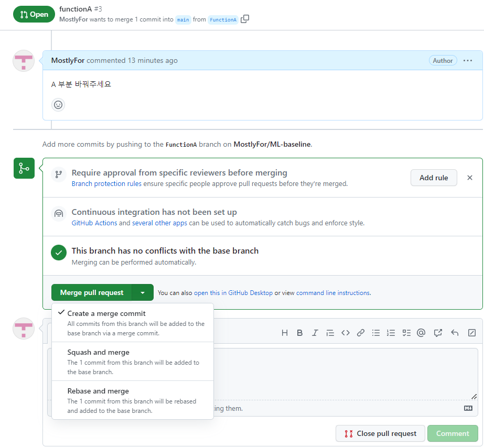Mention a user with the @ icon
Image resolution: width=484 pixels, height=448 pixels.
click(421, 333)
